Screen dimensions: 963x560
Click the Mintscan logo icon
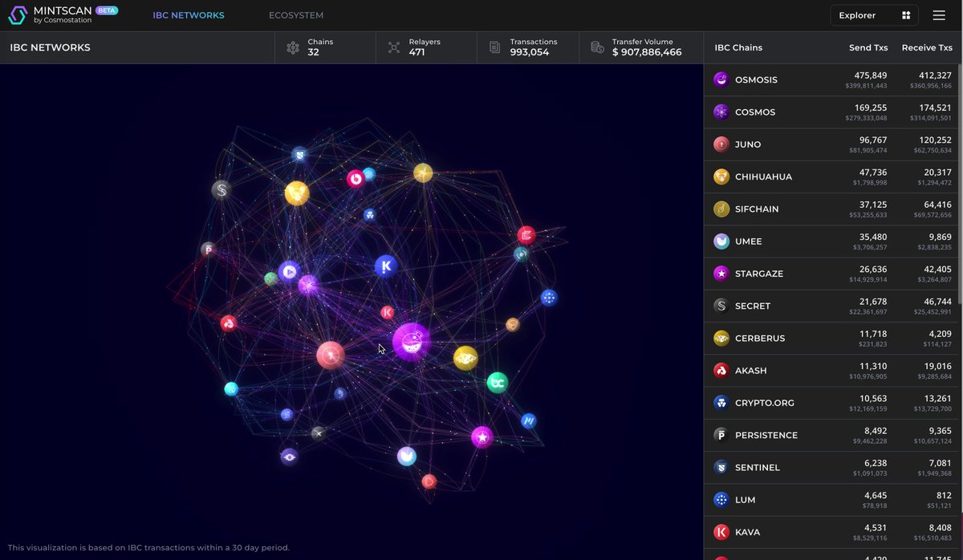18,15
